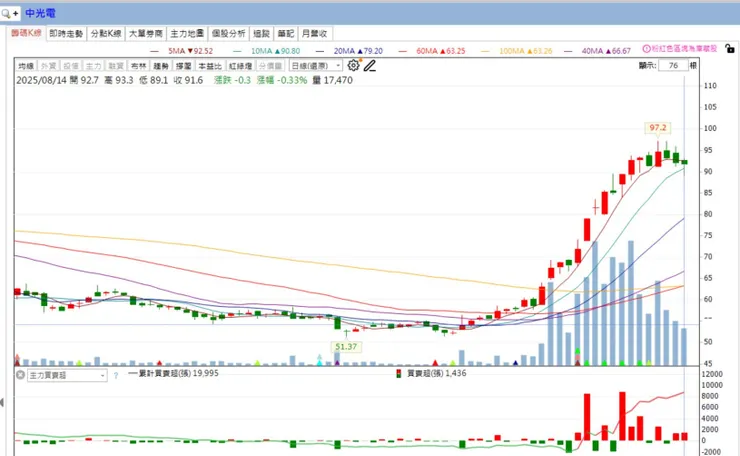
Task: Click the 中光電 stock name title
Action: coord(40,13)
